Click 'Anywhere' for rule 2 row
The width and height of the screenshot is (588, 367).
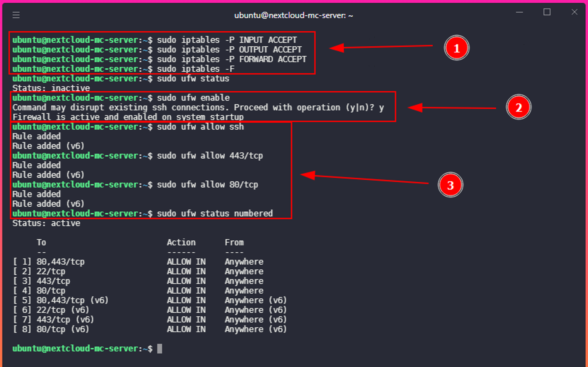click(244, 271)
